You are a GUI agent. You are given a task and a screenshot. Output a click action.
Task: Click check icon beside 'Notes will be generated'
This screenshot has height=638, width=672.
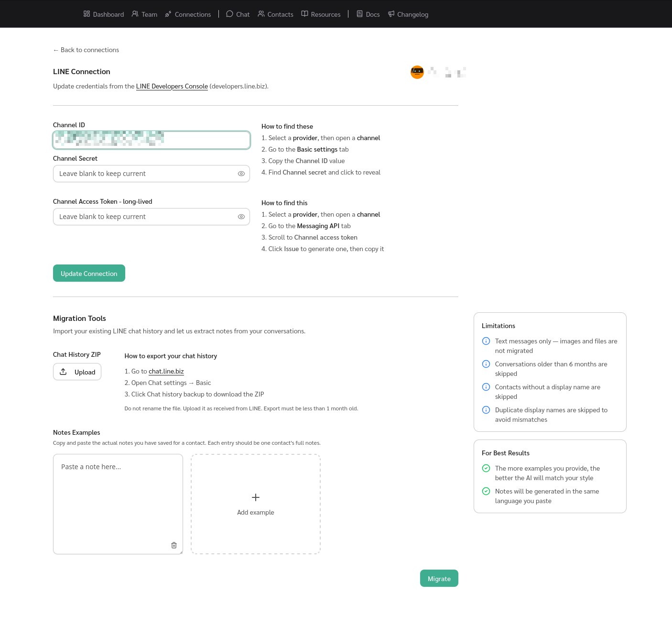tap(486, 491)
